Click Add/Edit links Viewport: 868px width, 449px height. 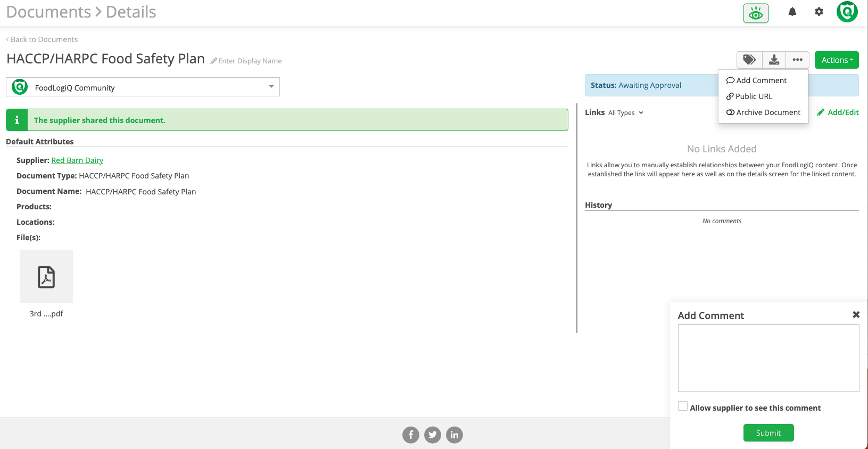tap(838, 112)
